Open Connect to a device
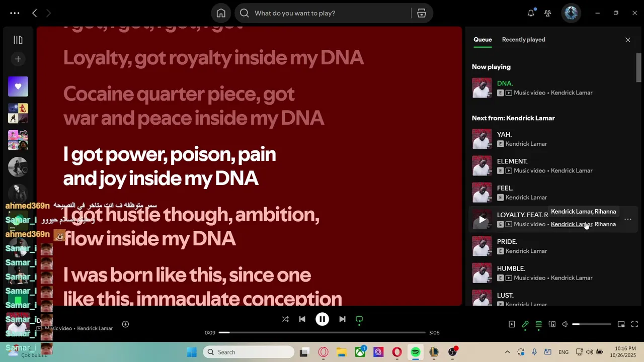 [x=552, y=324]
